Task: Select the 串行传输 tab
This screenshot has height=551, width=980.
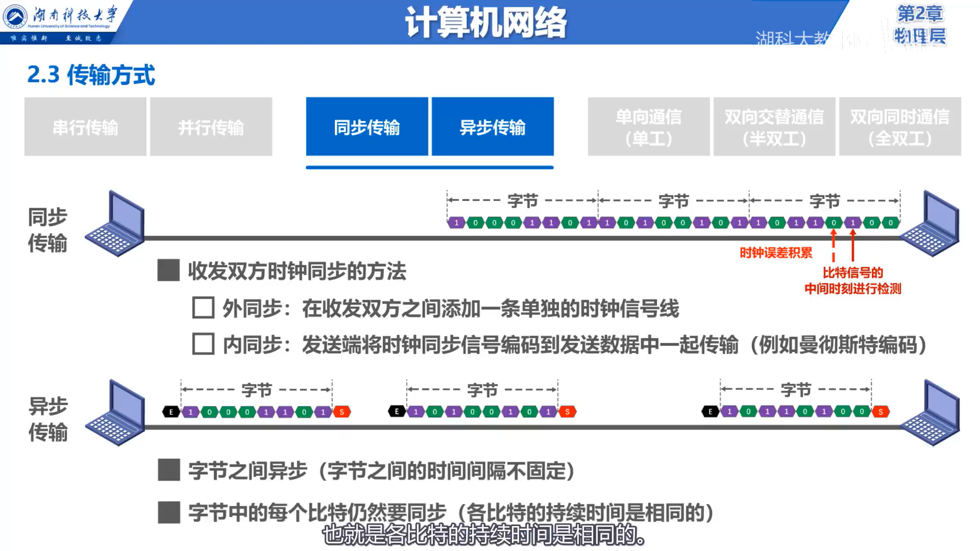Action: [x=85, y=127]
